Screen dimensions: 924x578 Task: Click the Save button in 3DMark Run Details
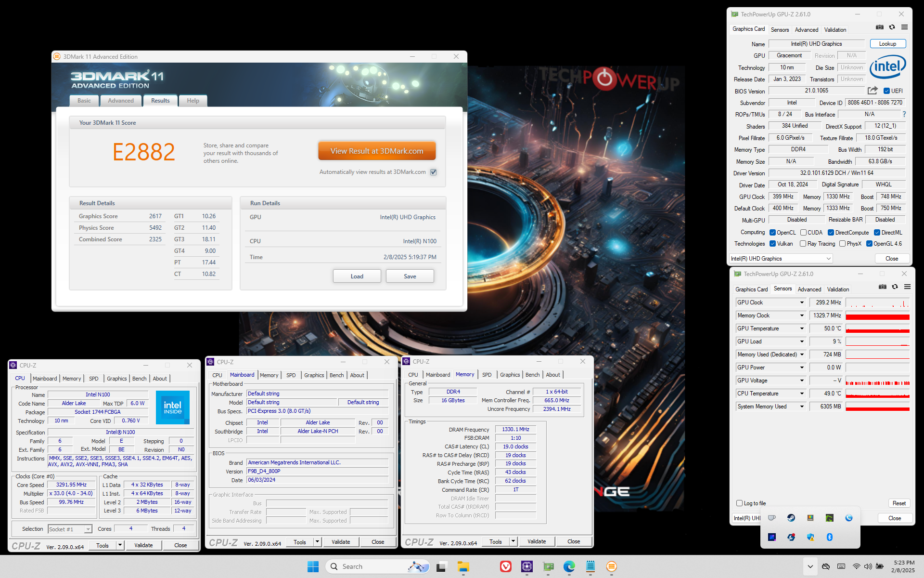(410, 276)
